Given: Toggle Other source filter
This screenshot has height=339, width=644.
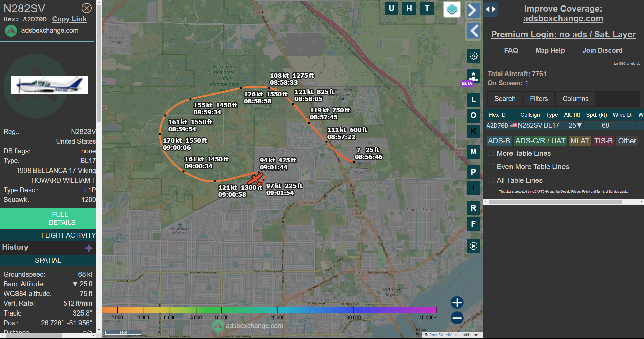Looking at the screenshot, I should point(627,141).
